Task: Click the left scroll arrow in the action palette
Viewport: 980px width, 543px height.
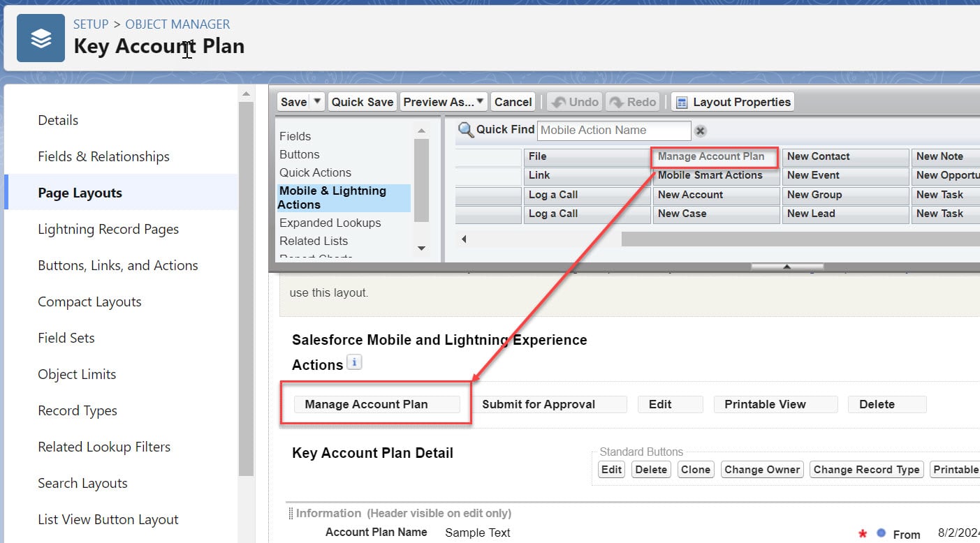Action: [463, 238]
